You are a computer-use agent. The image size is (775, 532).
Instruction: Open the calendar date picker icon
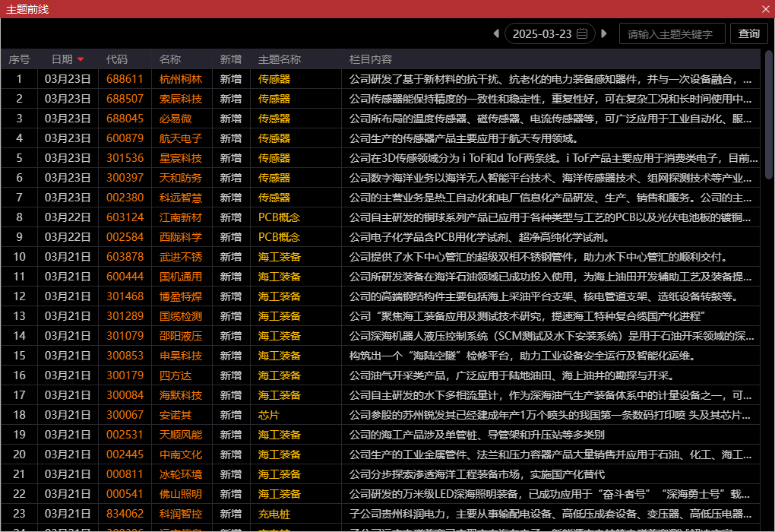click(582, 33)
